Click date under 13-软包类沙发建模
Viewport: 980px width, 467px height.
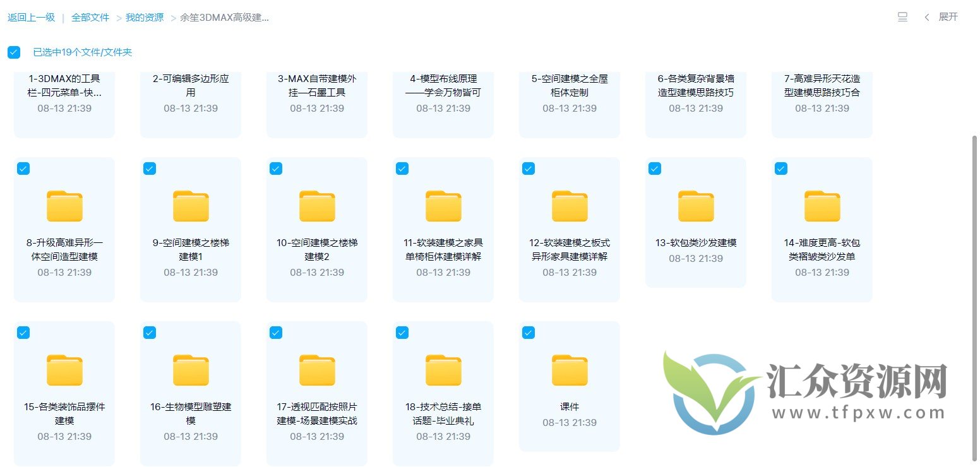(696, 258)
